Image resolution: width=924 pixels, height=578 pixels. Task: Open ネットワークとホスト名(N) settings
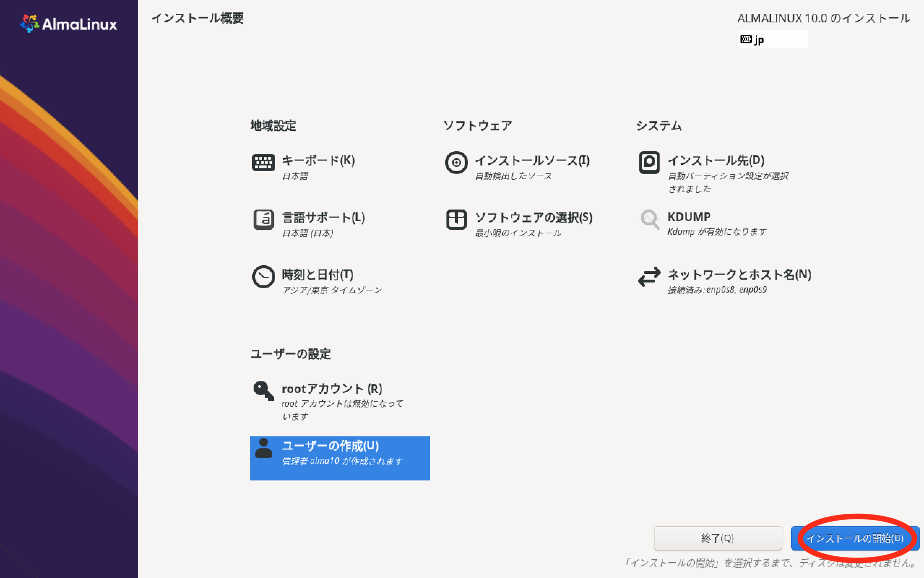click(x=739, y=274)
